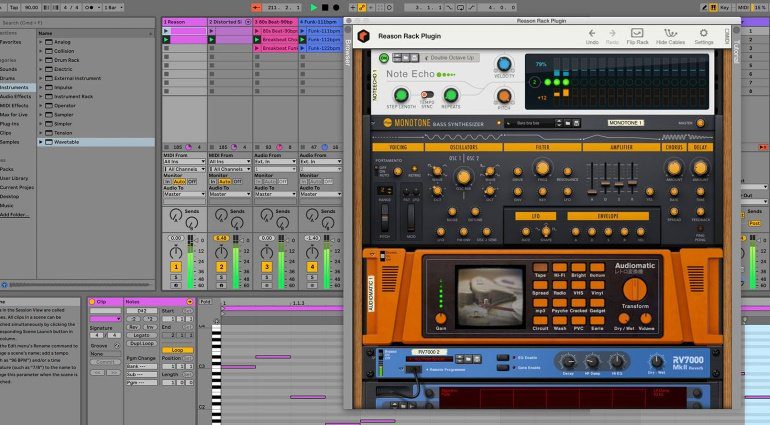Image resolution: width=770 pixels, height=425 pixels.
Task: Open Reason Rack Plugin settings gear
Action: coord(705,33)
